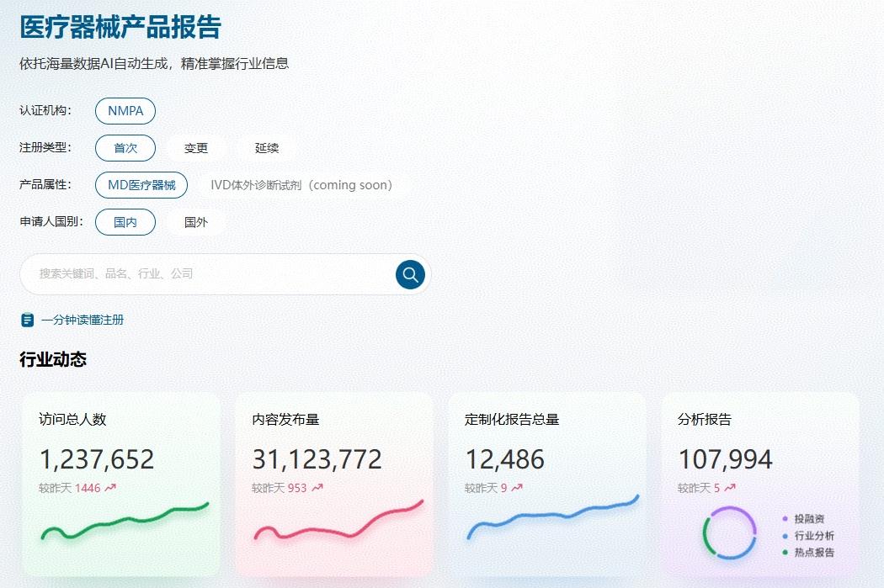884x588 pixels.
Task: Click the trend arrow next to 953
Action: point(317,487)
